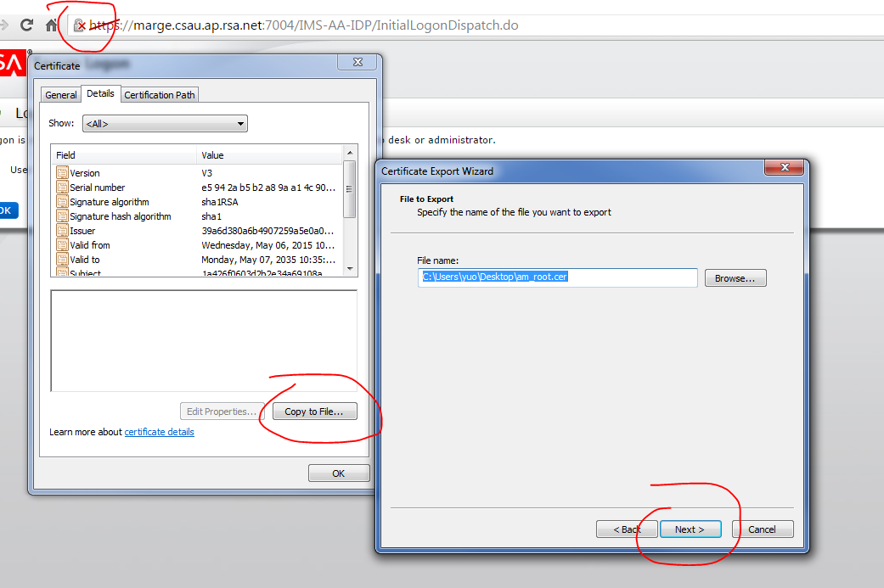
Task: Click the Copy to File button
Action: [x=314, y=412]
